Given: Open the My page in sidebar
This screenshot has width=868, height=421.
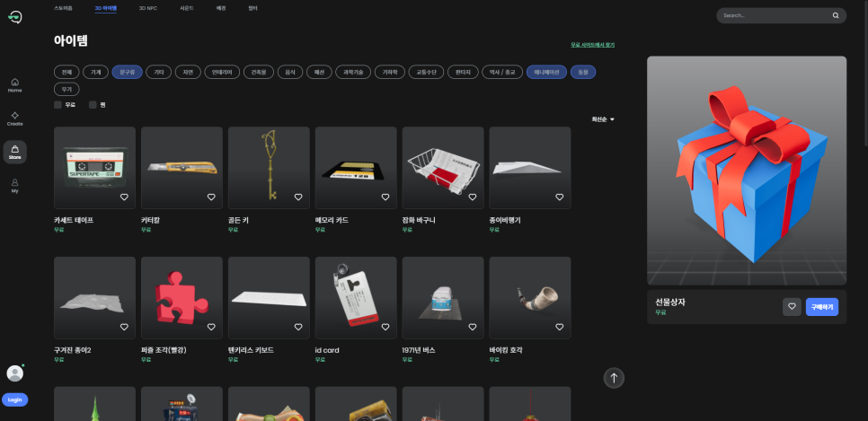Looking at the screenshot, I should click(15, 185).
